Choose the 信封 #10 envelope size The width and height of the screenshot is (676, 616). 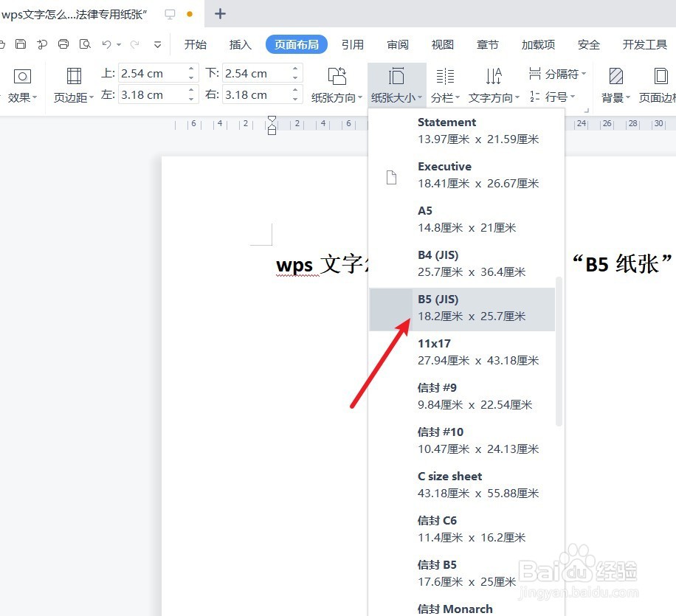coord(465,440)
